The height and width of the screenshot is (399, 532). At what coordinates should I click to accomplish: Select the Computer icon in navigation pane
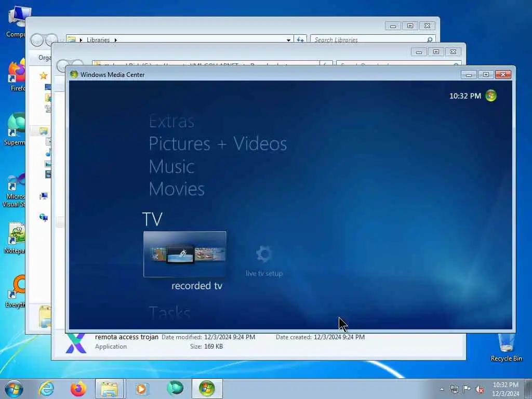44,196
